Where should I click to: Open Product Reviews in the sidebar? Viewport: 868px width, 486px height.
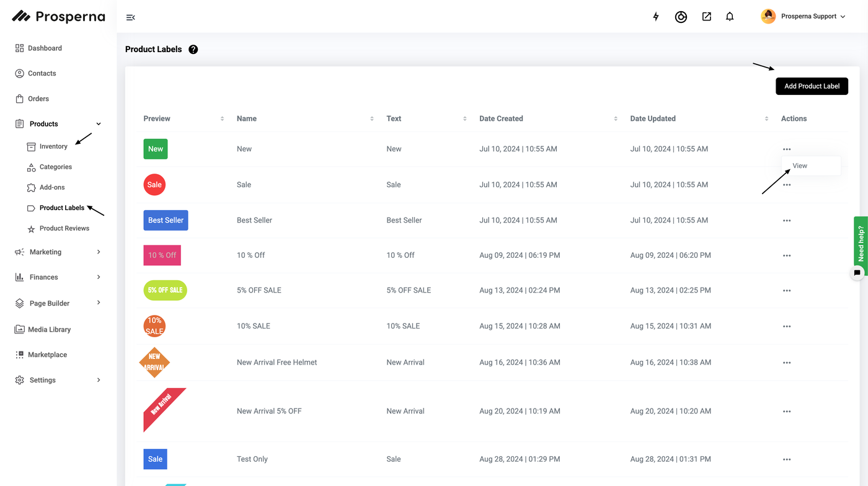pos(64,228)
